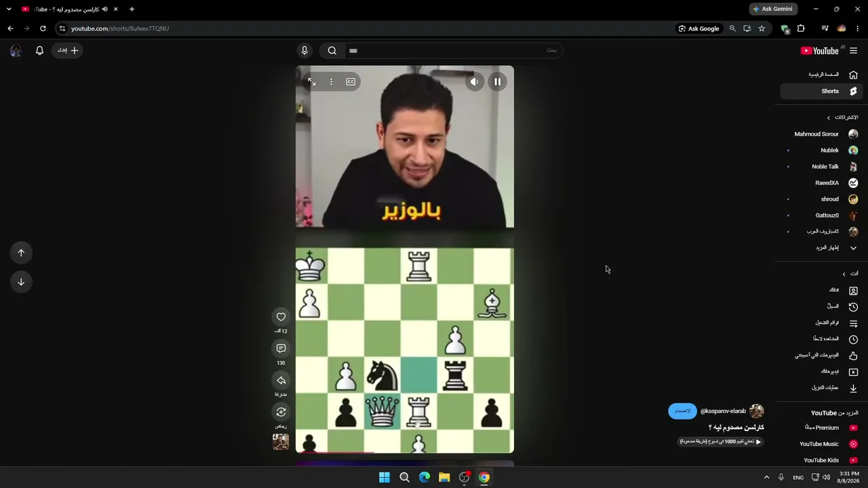Open the Short's sound thumbnail
Screen dimensions: 868x488
tap(281, 441)
